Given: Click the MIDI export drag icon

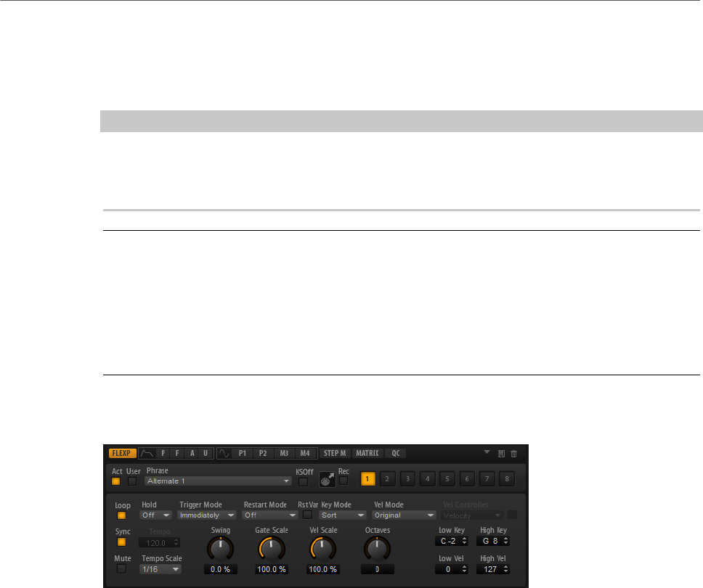Looking at the screenshot, I should point(328,480).
